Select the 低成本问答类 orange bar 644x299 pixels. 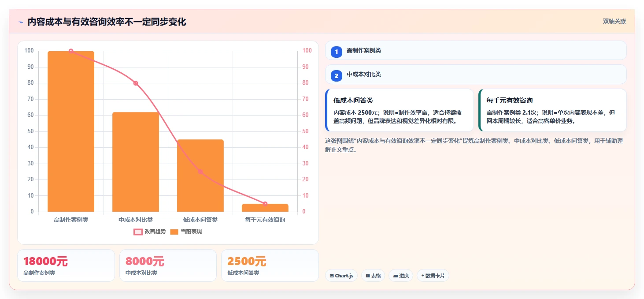(200, 176)
